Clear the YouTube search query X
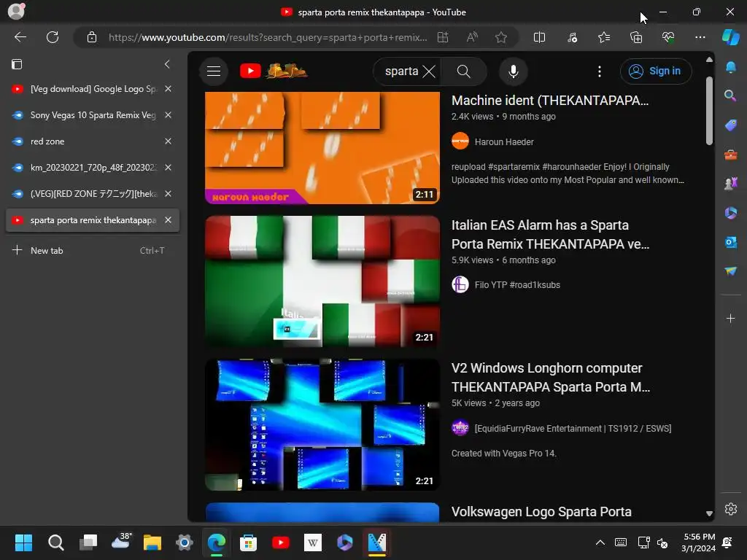This screenshot has height=560, width=747. [429, 71]
